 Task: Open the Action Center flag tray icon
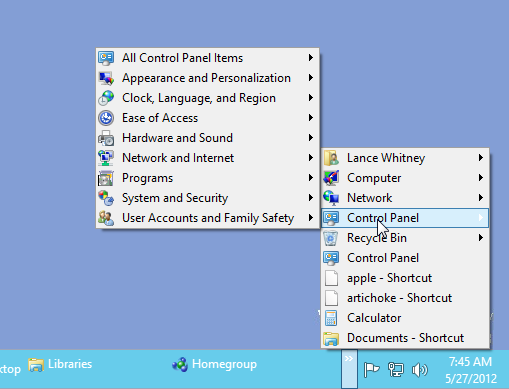(371, 370)
